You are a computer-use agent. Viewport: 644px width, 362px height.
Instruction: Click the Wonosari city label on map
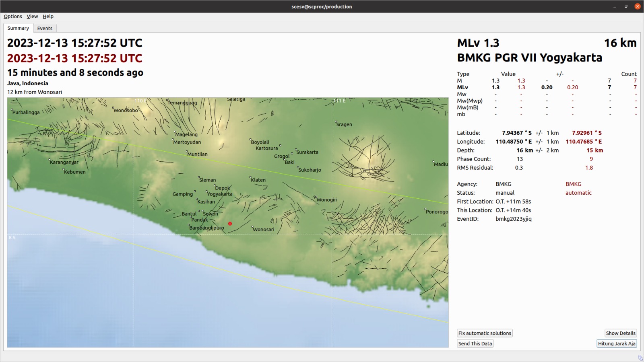[264, 230]
